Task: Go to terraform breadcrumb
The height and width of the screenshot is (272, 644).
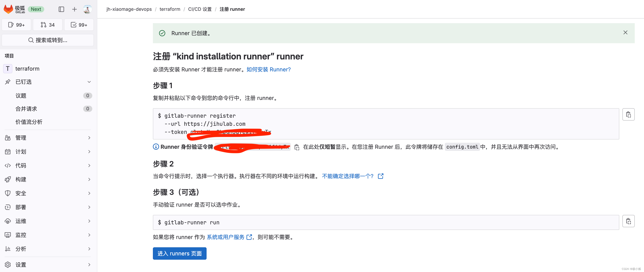Action: pos(170,9)
